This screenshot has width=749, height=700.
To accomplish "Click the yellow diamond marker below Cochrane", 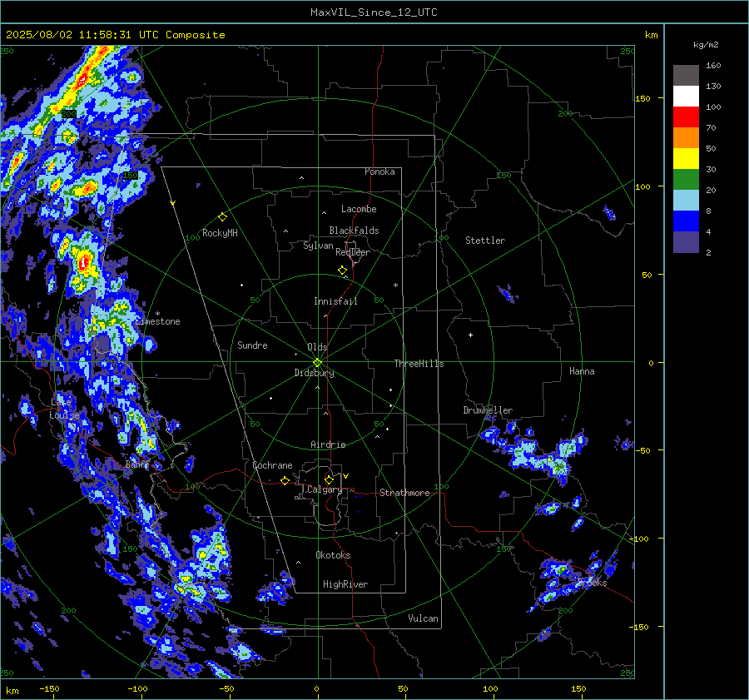I will tap(285, 480).
